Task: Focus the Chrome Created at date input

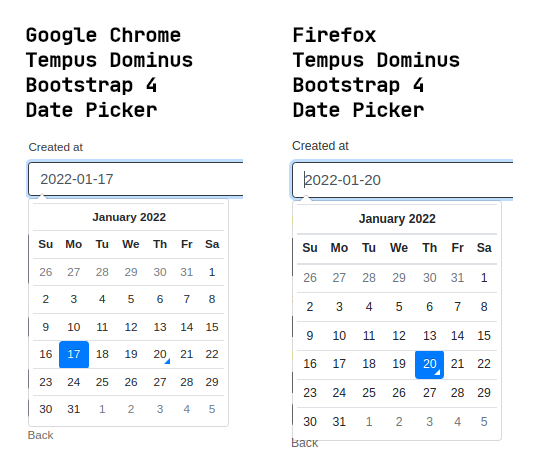Action: pos(136,179)
